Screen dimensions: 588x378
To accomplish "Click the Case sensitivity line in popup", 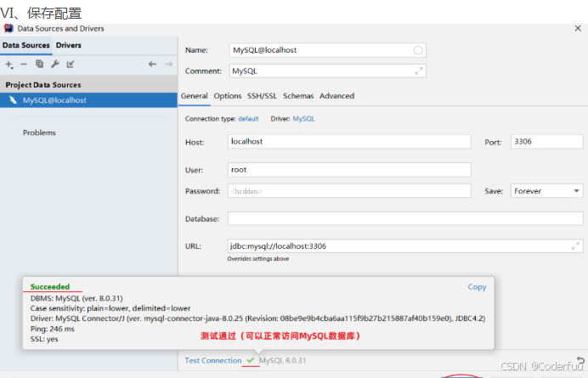I will pos(110,308).
